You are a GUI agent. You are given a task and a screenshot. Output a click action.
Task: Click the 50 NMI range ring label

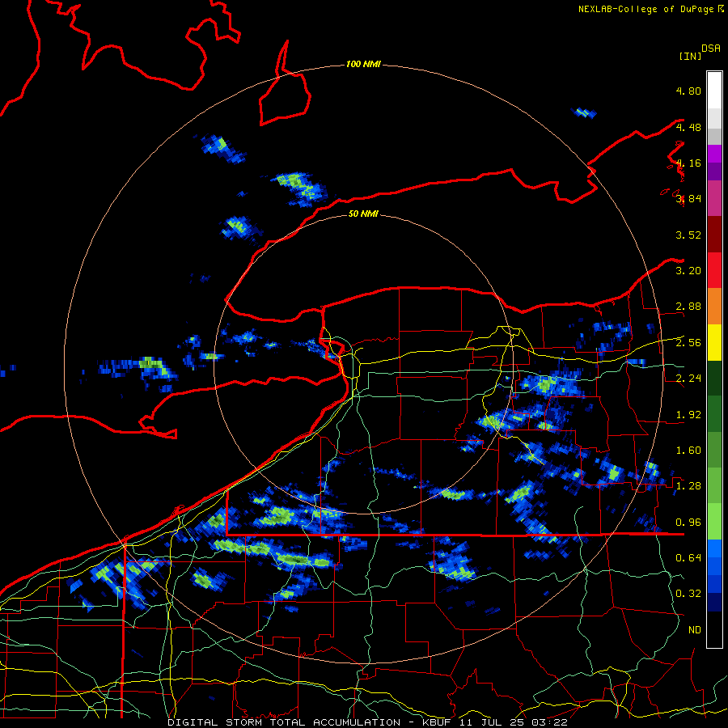(x=363, y=214)
